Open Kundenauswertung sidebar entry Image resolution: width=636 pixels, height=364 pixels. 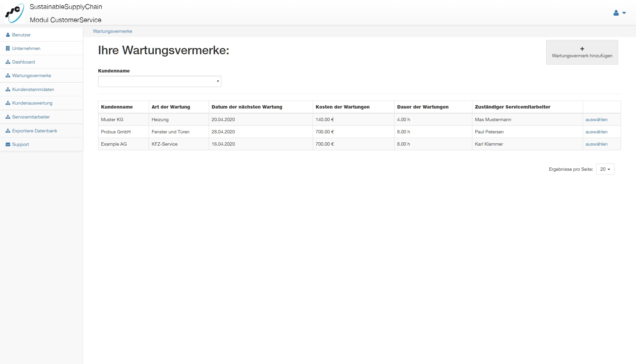click(x=32, y=103)
